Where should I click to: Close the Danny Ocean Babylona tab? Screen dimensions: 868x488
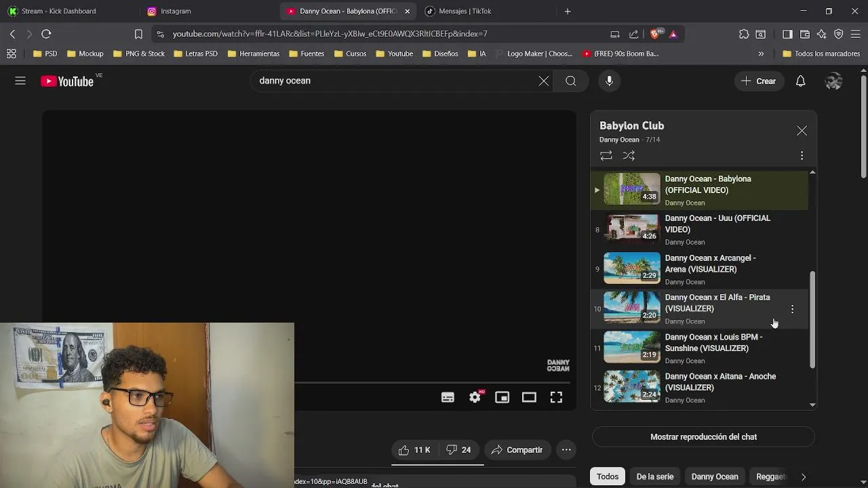[x=407, y=11]
